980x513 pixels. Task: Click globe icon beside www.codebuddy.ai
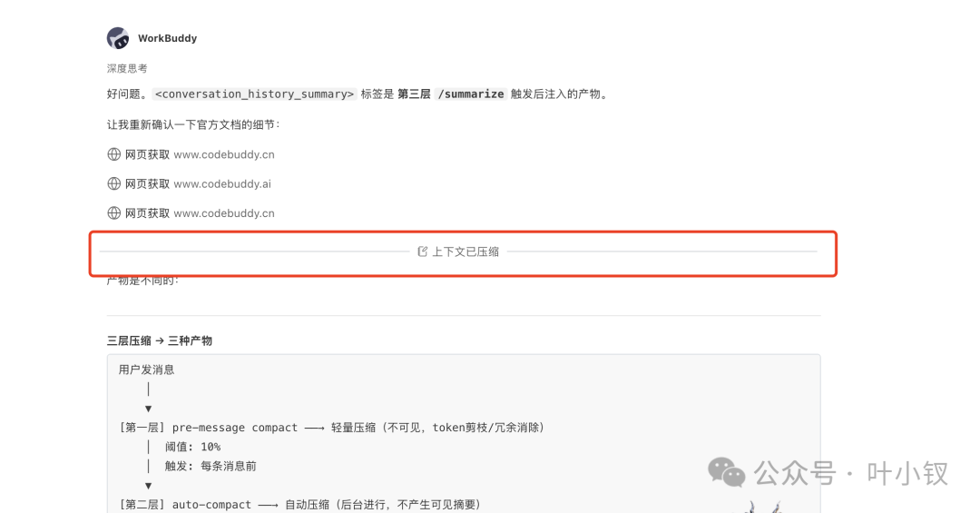click(x=113, y=184)
